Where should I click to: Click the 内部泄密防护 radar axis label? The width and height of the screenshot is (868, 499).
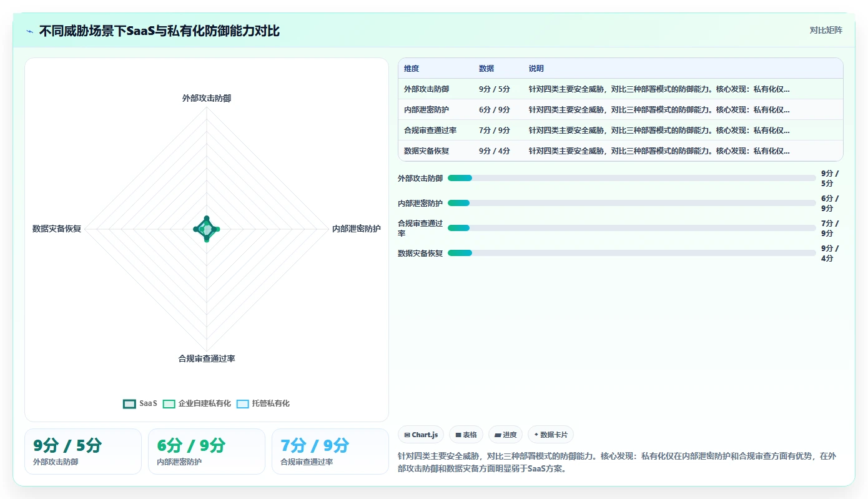(x=357, y=229)
